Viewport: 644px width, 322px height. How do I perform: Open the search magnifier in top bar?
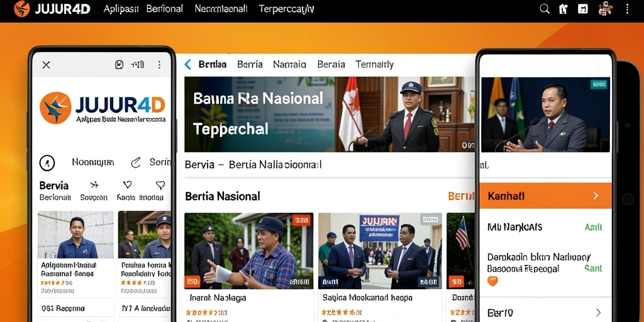[x=545, y=9]
